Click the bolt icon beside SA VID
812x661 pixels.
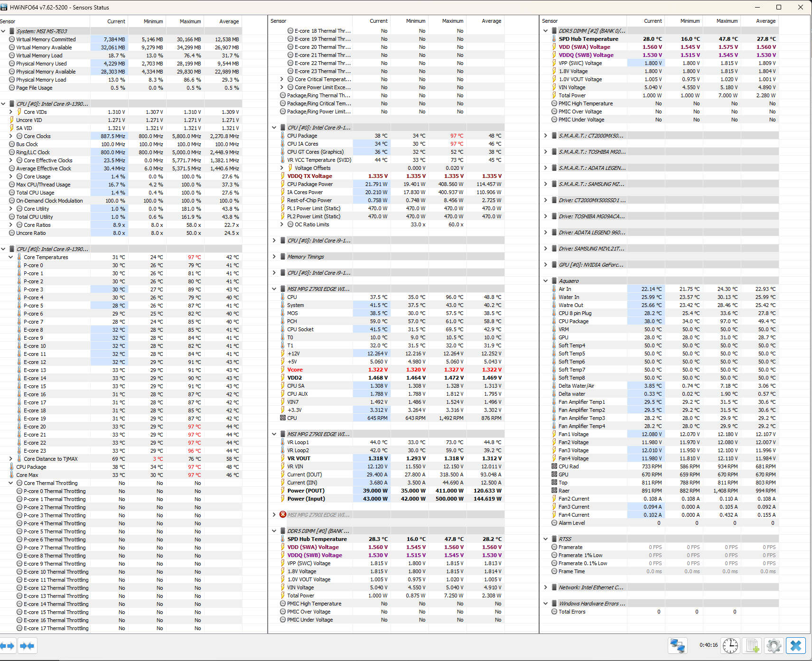[12, 128]
